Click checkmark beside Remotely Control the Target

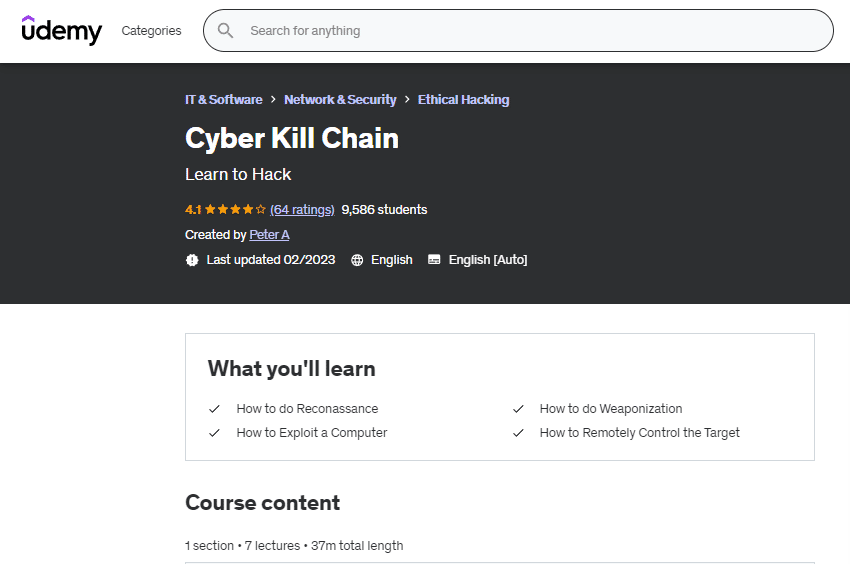click(x=518, y=433)
